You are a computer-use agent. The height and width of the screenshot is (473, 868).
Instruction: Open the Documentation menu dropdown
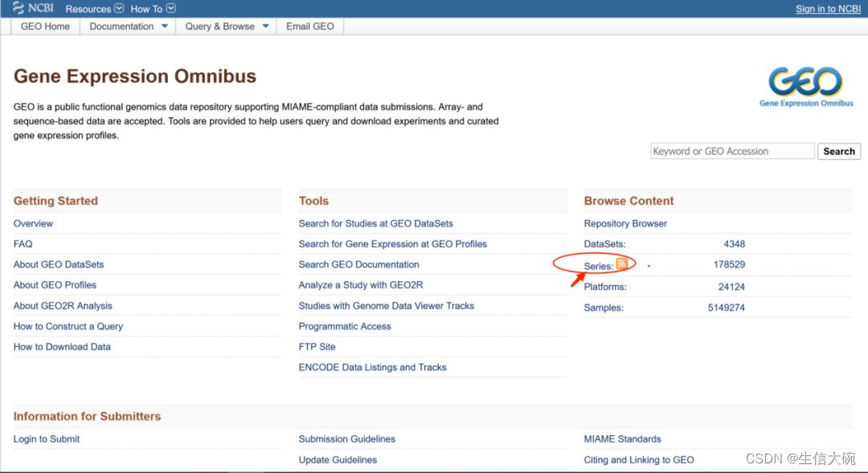[128, 27]
